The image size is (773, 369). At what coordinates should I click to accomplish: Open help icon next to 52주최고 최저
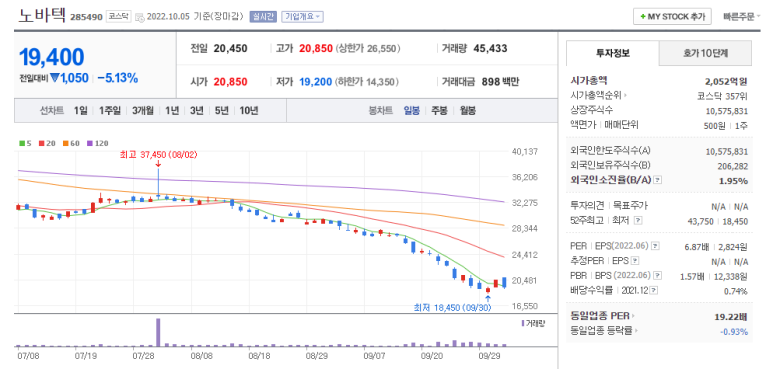(638, 220)
